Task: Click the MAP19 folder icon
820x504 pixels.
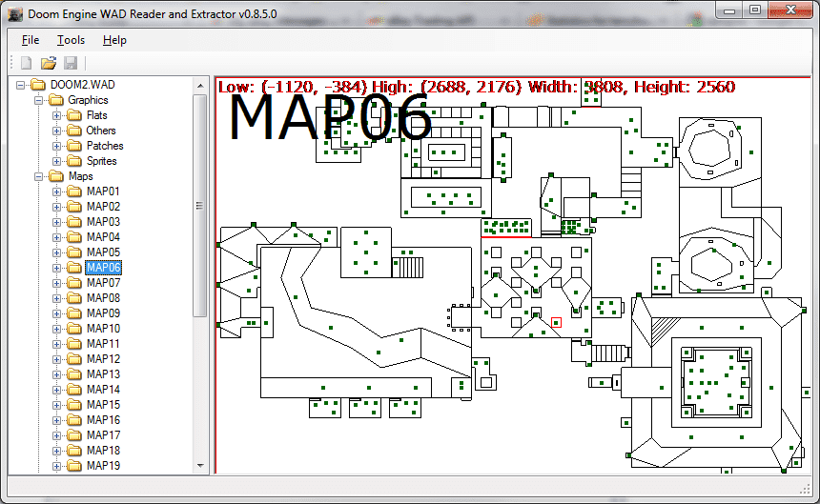Action: click(74, 466)
